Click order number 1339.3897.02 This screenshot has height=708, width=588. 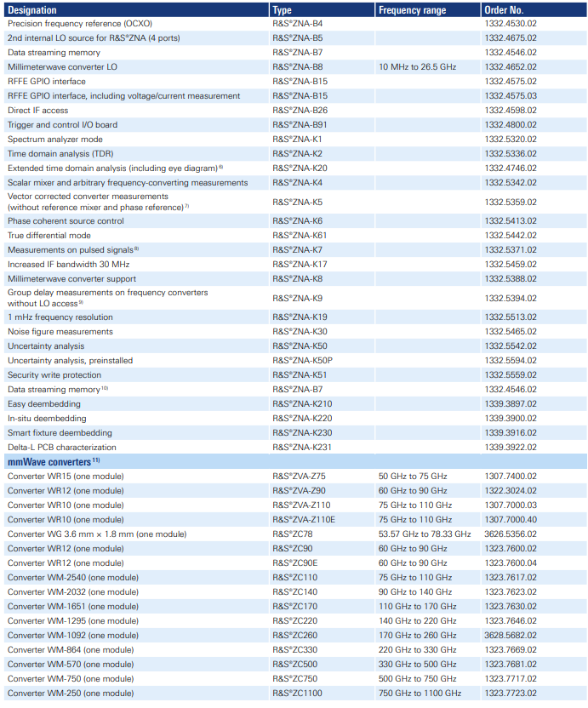point(511,403)
